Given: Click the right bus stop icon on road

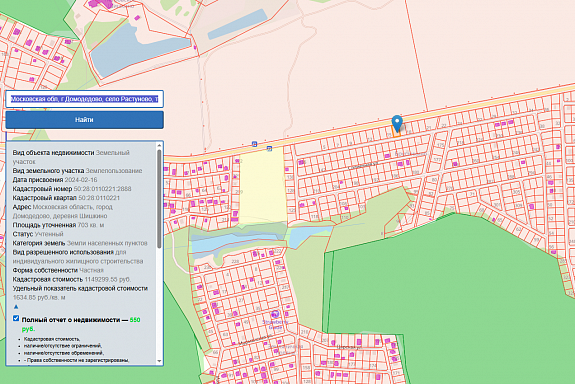Looking at the screenshot, I should pyautogui.click(x=269, y=149).
